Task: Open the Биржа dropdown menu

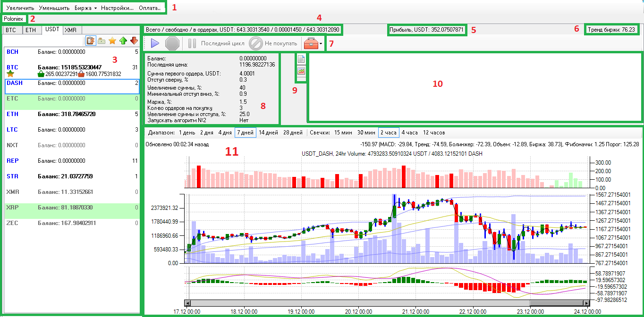Action: (x=85, y=8)
